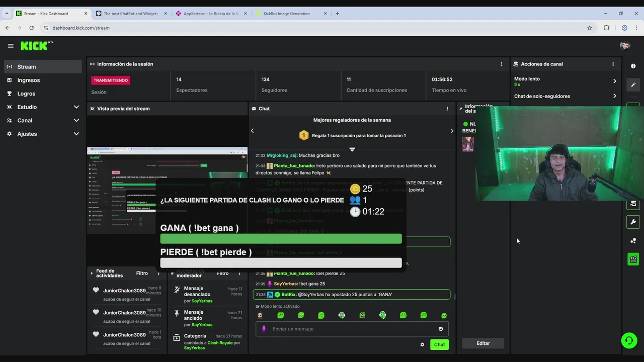Open the emoji picker in message box
The width and height of the screenshot is (644, 362).
441,329
